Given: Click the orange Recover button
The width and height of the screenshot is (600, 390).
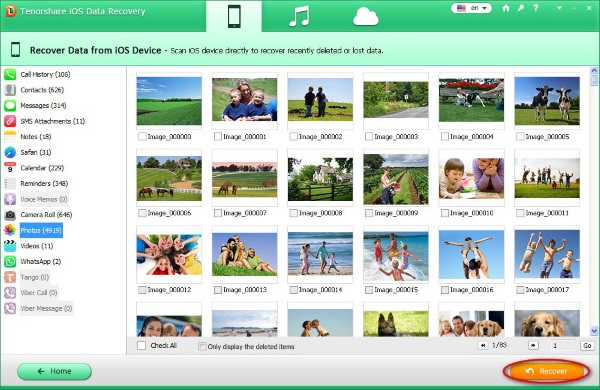Looking at the screenshot, I should (x=546, y=371).
